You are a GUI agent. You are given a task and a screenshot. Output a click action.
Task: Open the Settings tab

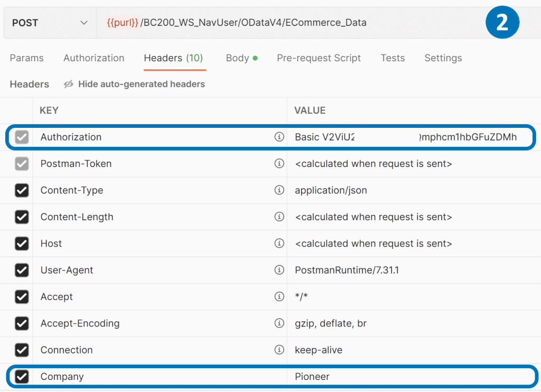point(443,58)
